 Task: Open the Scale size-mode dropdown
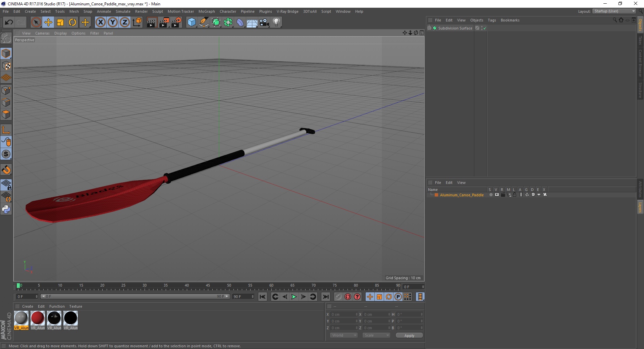click(x=376, y=335)
